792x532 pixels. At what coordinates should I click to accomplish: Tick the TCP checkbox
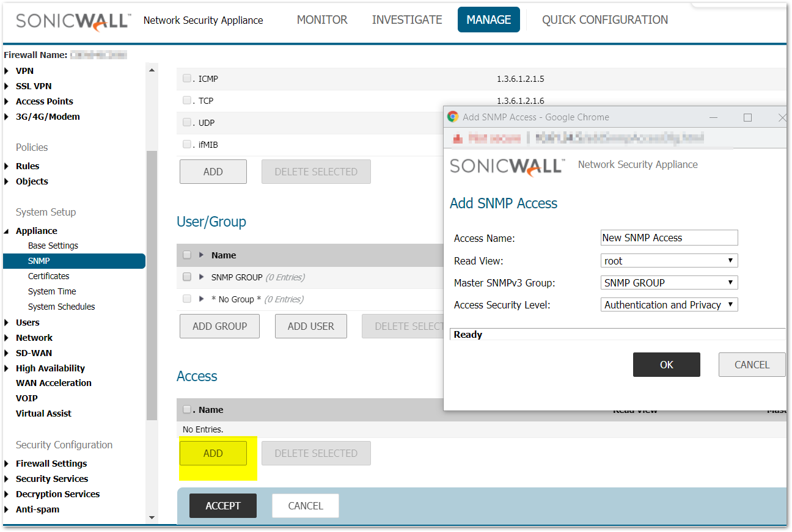(187, 100)
